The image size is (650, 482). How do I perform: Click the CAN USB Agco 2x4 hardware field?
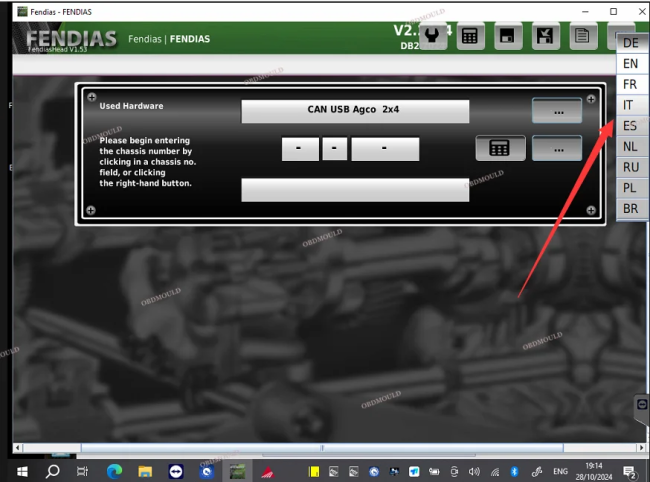pyautogui.click(x=355, y=111)
